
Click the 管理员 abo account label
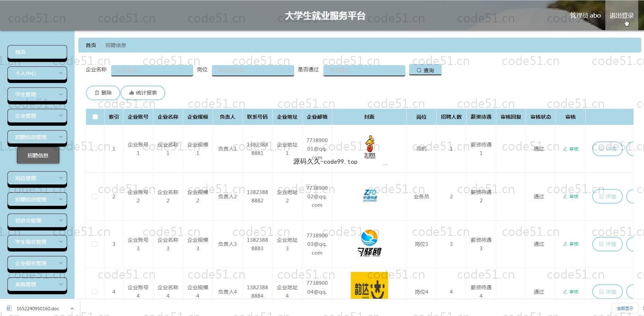(x=585, y=16)
